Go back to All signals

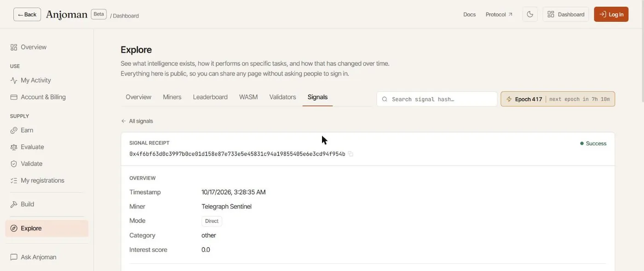point(137,121)
